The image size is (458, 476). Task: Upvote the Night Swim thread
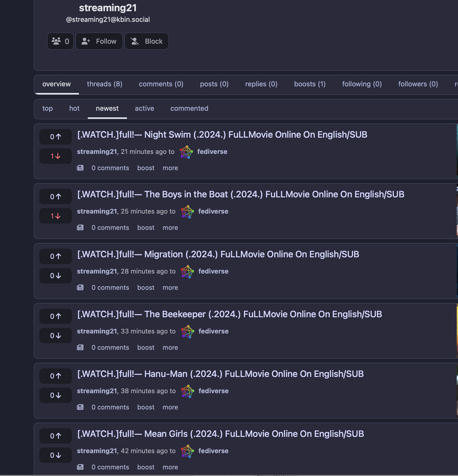(x=56, y=137)
